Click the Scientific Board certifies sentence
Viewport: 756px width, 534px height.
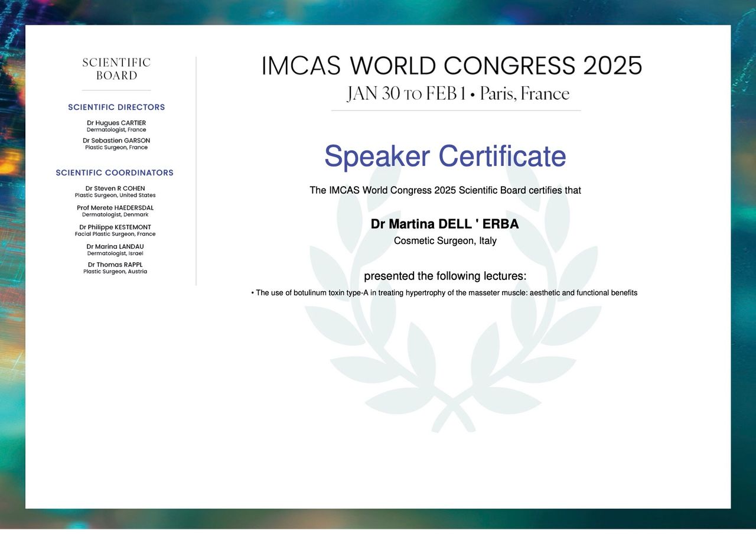tap(445, 190)
